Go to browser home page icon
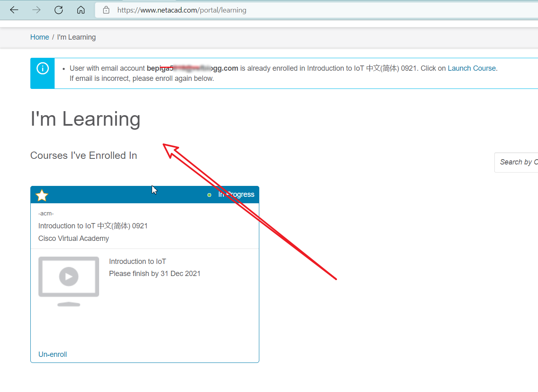The height and width of the screenshot is (392, 538). pos(81,10)
